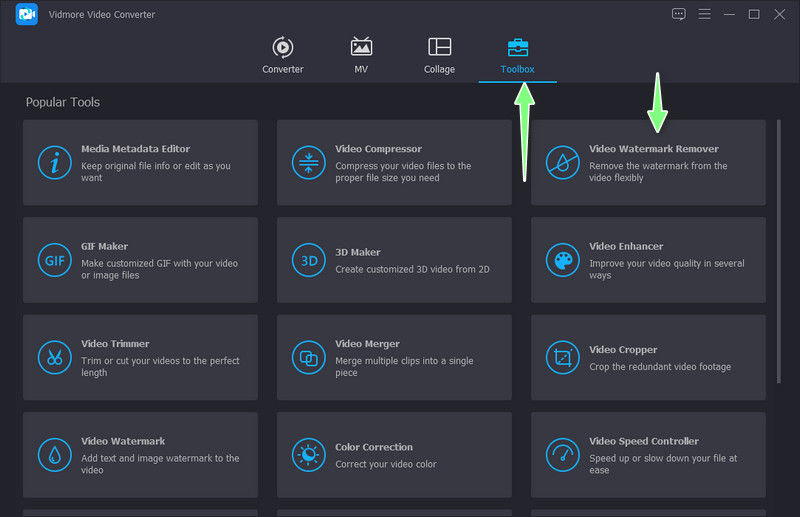Open the Video Speed Controller gauge icon
This screenshot has width=800, height=517.
(x=563, y=455)
